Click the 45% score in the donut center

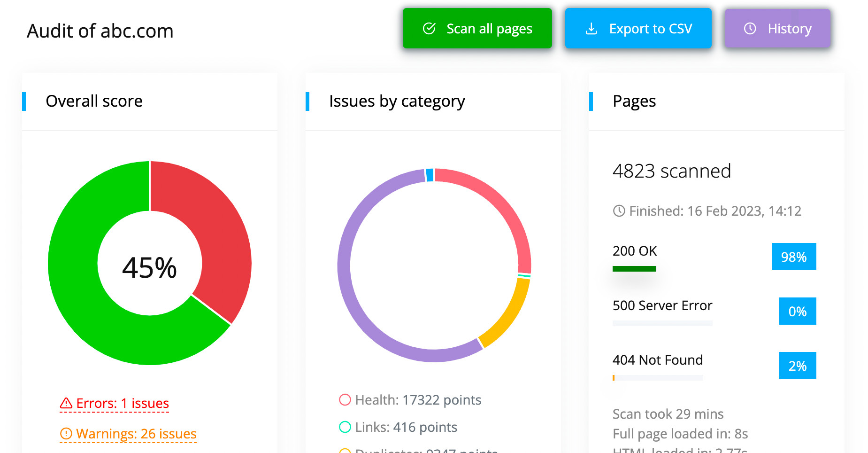point(150,267)
